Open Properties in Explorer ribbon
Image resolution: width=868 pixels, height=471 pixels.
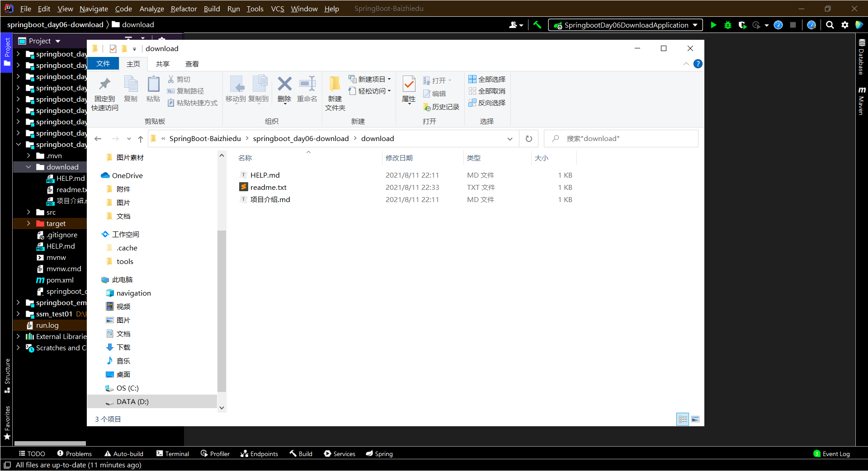point(409,89)
